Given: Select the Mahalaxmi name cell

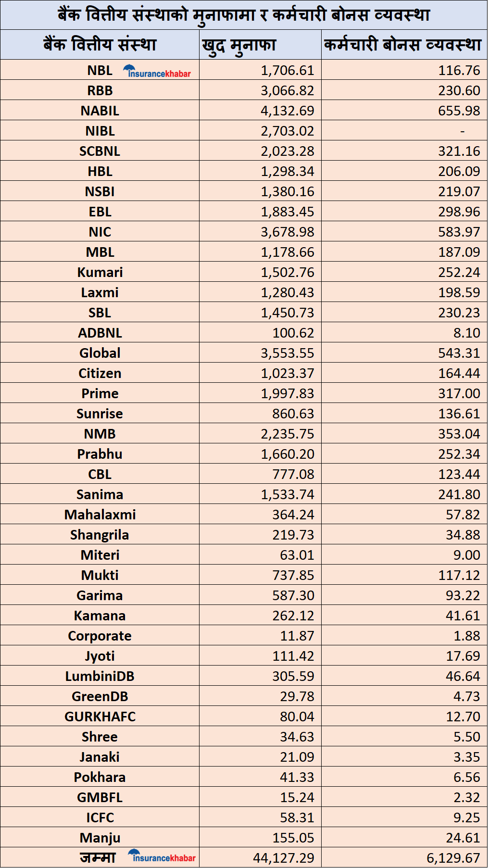Looking at the screenshot, I should (x=100, y=515).
